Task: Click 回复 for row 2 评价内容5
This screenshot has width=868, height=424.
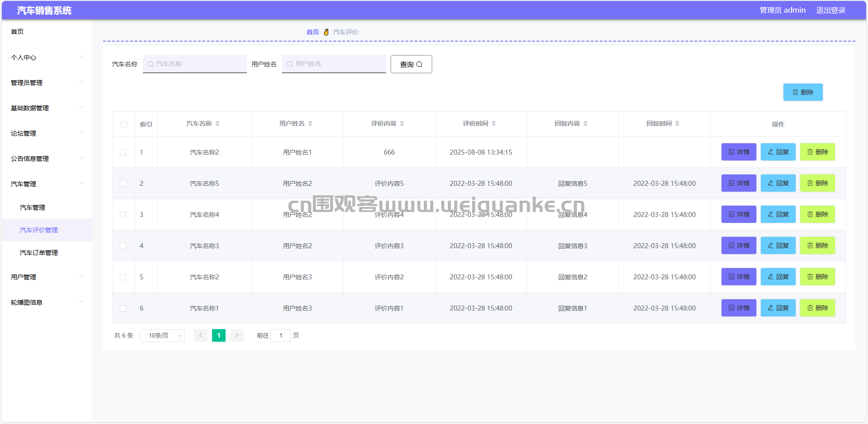Action: [778, 183]
